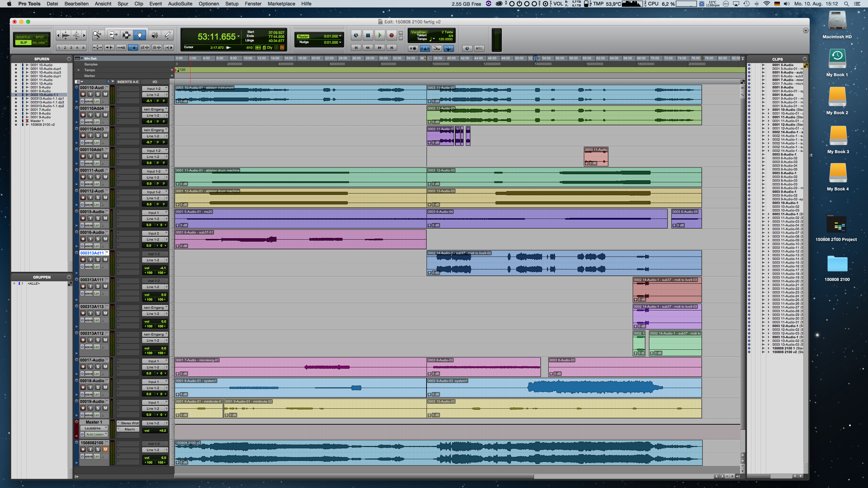Image resolution: width=868 pixels, height=488 pixels.
Task: Recall zoom preset 3
Action: click(x=71, y=47)
